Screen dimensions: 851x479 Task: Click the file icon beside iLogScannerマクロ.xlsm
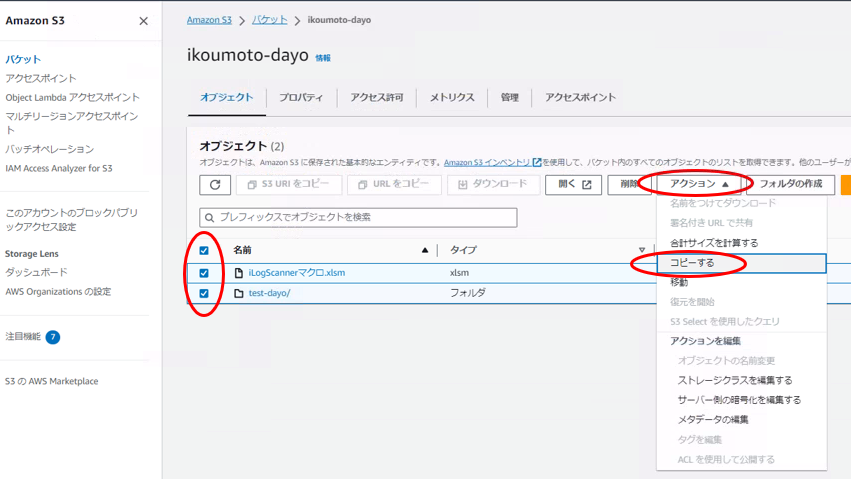click(238, 273)
